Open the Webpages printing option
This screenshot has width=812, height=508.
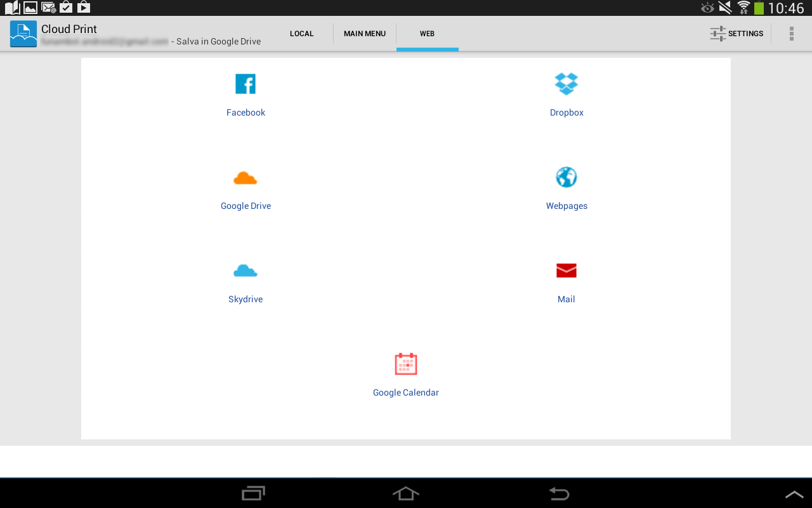coord(566,189)
